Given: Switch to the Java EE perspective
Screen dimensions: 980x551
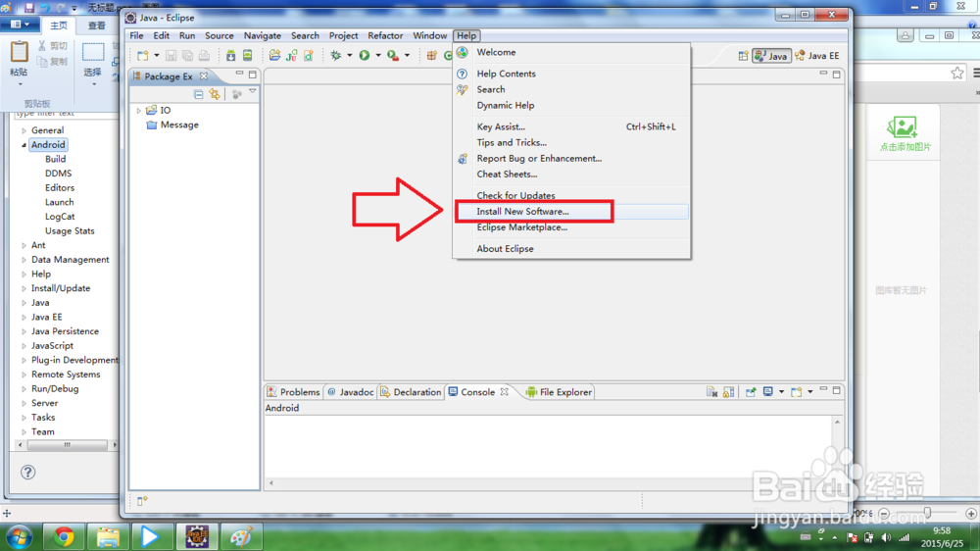Looking at the screenshot, I should pyautogui.click(x=817, y=56).
